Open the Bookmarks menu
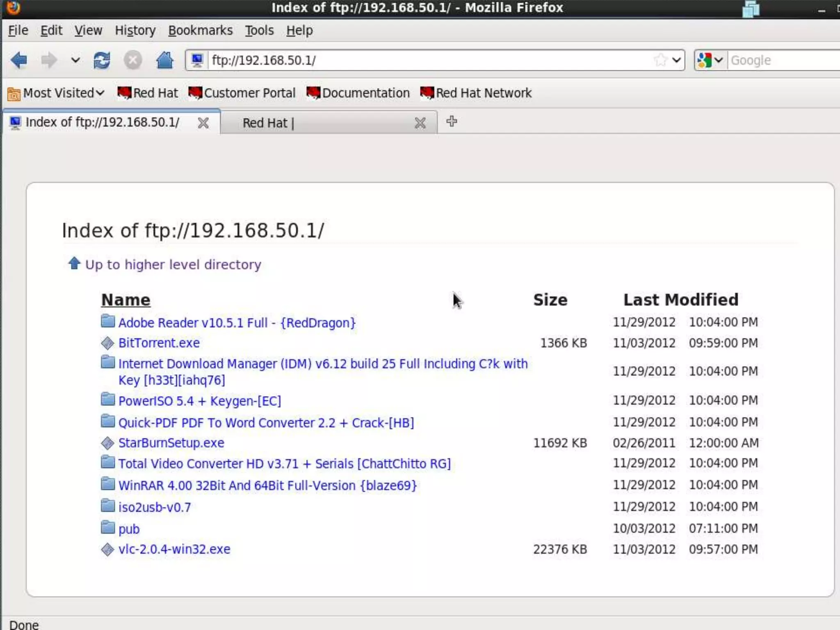This screenshot has height=630, width=840. (200, 30)
